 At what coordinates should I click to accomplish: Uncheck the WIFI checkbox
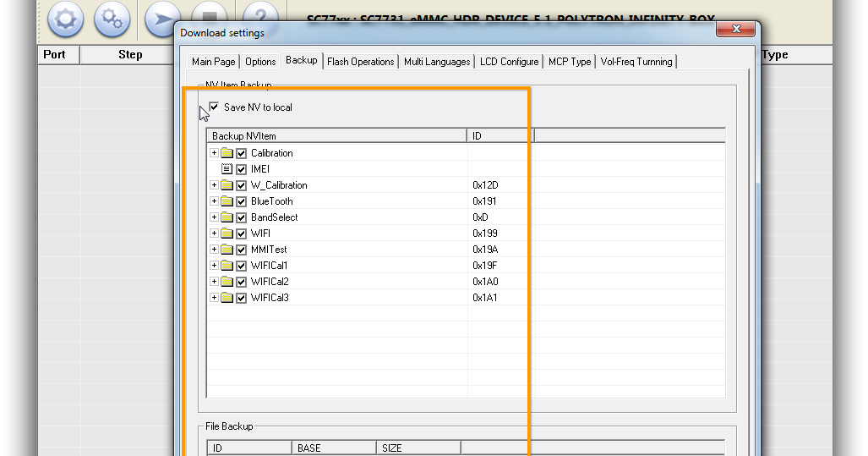[x=242, y=233]
